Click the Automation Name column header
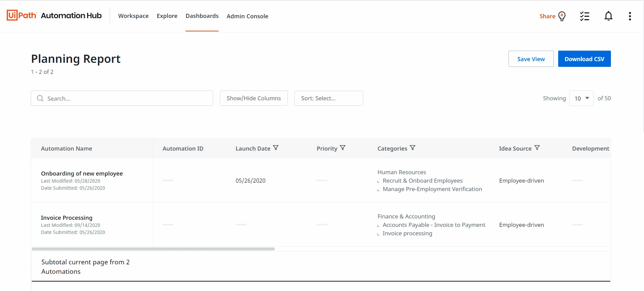Viewport: 644px width, 291px height. click(x=67, y=149)
